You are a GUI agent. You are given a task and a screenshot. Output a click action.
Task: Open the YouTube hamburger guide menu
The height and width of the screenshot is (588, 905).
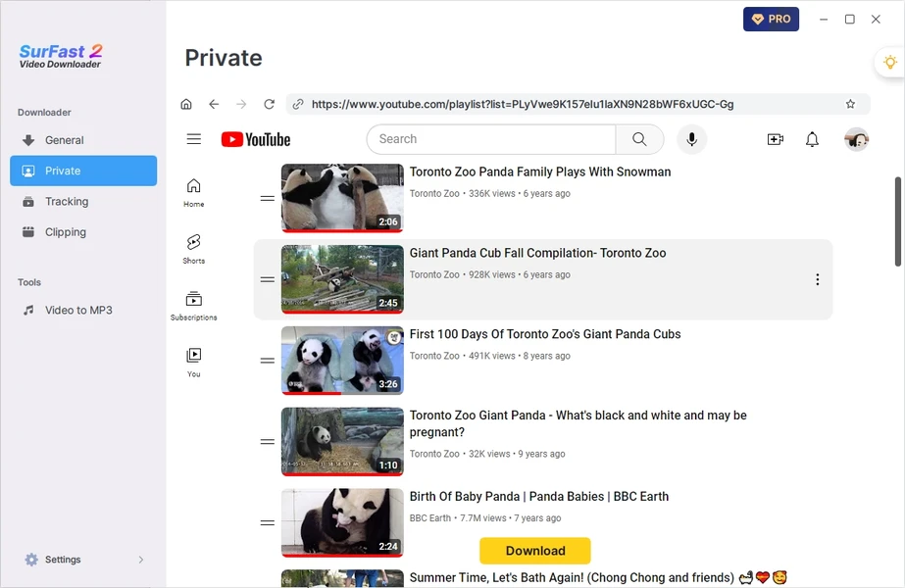(x=194, y=139)
